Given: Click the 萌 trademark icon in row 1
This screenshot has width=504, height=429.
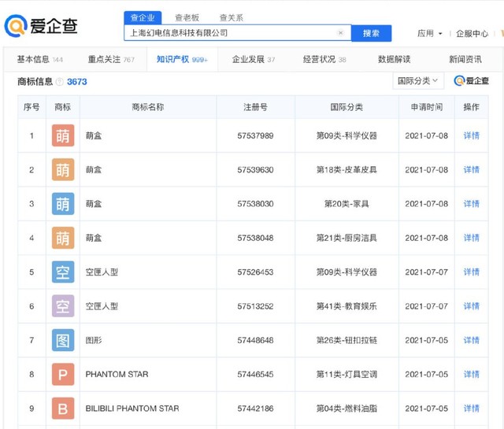Looking at the screenshot, I should click(x=63, y=135).
